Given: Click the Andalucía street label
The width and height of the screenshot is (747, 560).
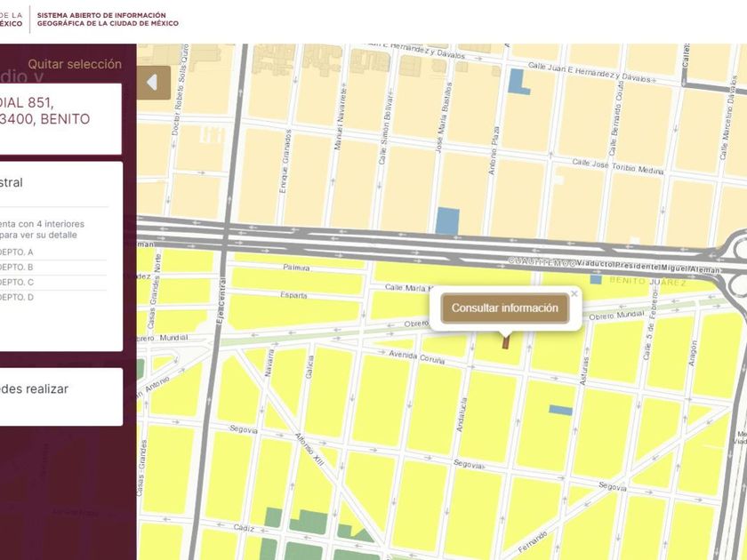Looking at the screenshot, I should tap(461, 415).
